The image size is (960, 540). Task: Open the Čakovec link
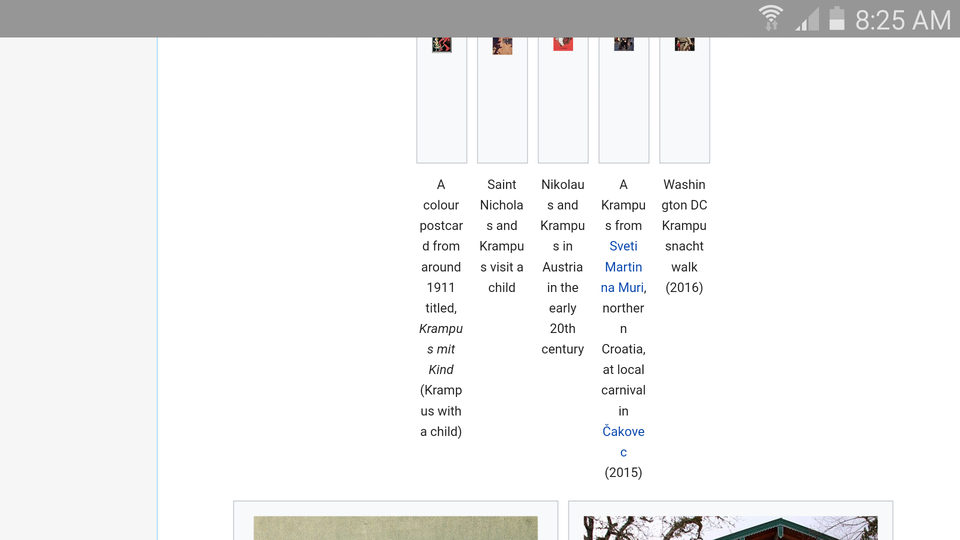[x=623, y=441]
